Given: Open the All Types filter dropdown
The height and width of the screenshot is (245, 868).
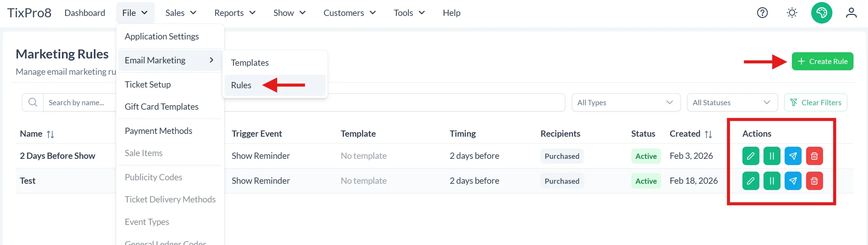Looking at the screenshot, I should 626,102.
